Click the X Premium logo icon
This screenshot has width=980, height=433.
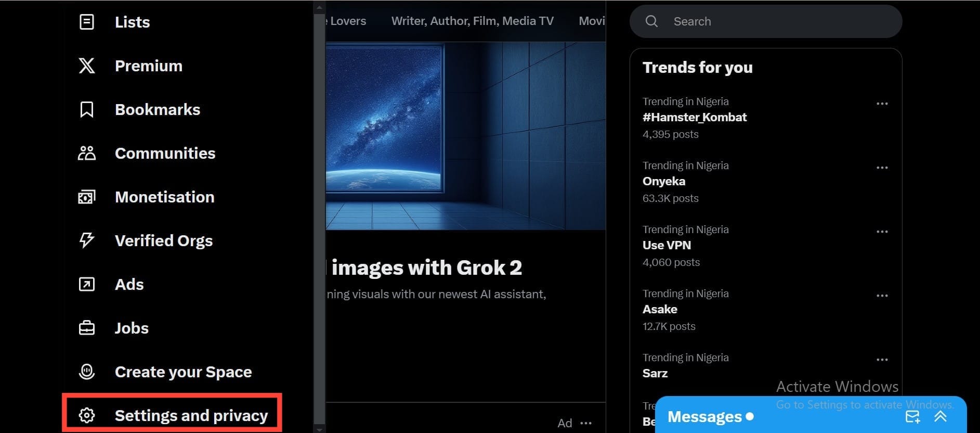[x=86, y=66]
